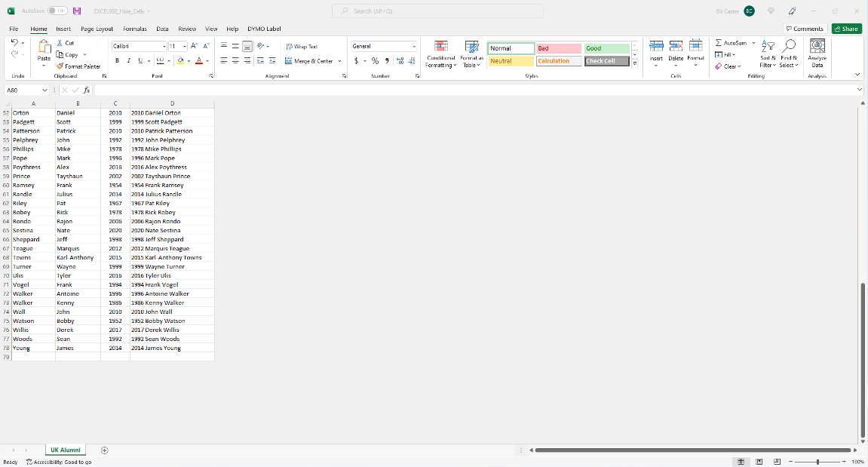Collapse the ribbon with chevron
This screenshot has width=868, height=467.
[x=857, y=74]
